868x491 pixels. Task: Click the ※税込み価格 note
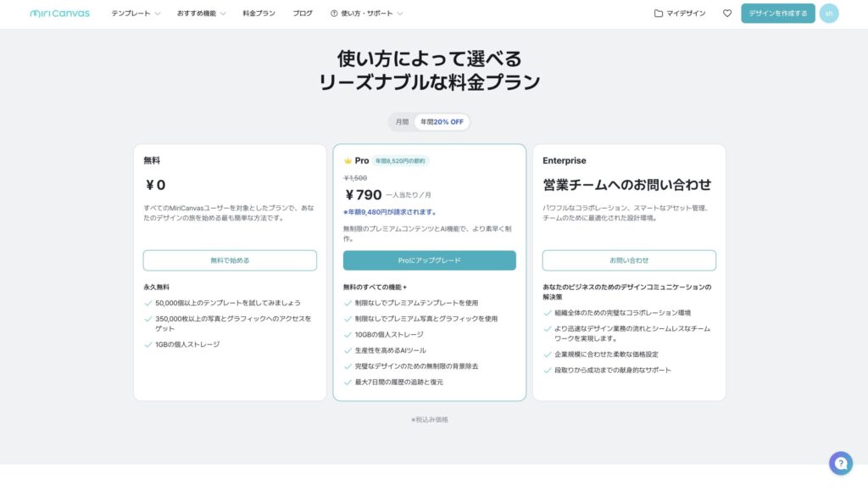[429, 420]
